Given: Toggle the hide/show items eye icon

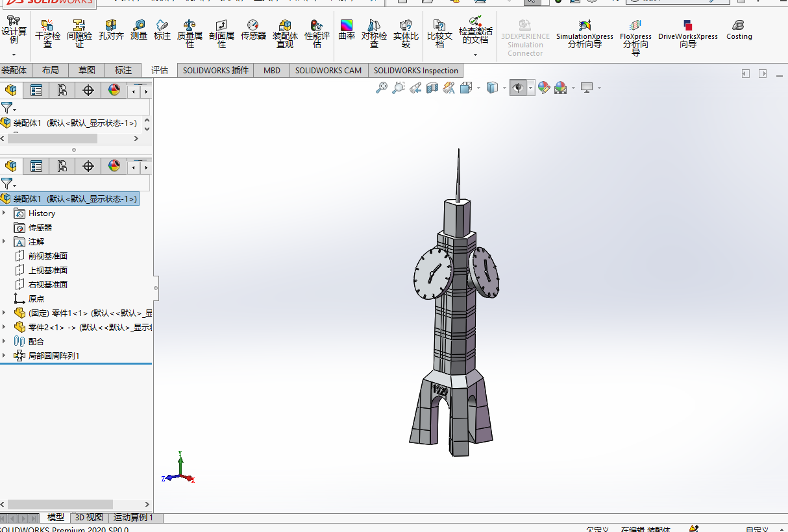Looking at the screenshot, I should [x=518, y=88].
